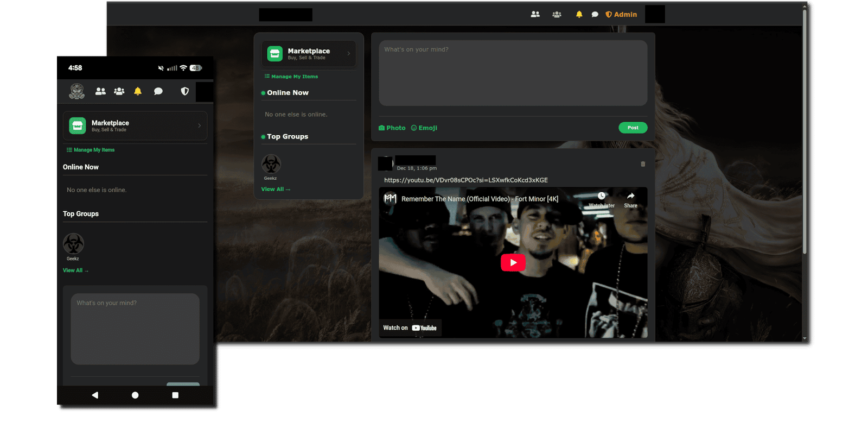Tap chat bubble in mobile nav bar

158,91
